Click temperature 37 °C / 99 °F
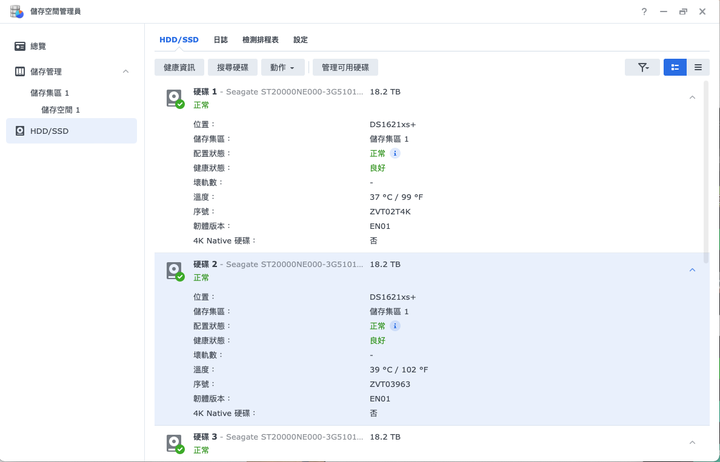Viewport: 720px width, 462px height. point(396,197)
